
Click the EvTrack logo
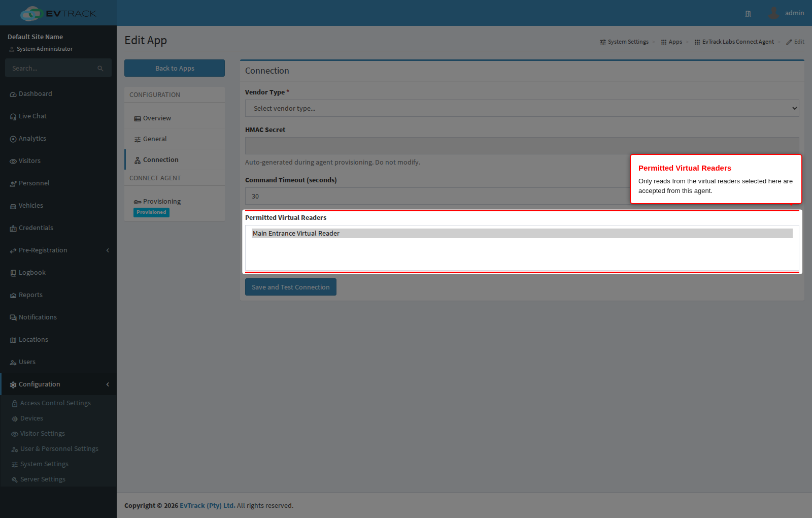coord(58,13)
